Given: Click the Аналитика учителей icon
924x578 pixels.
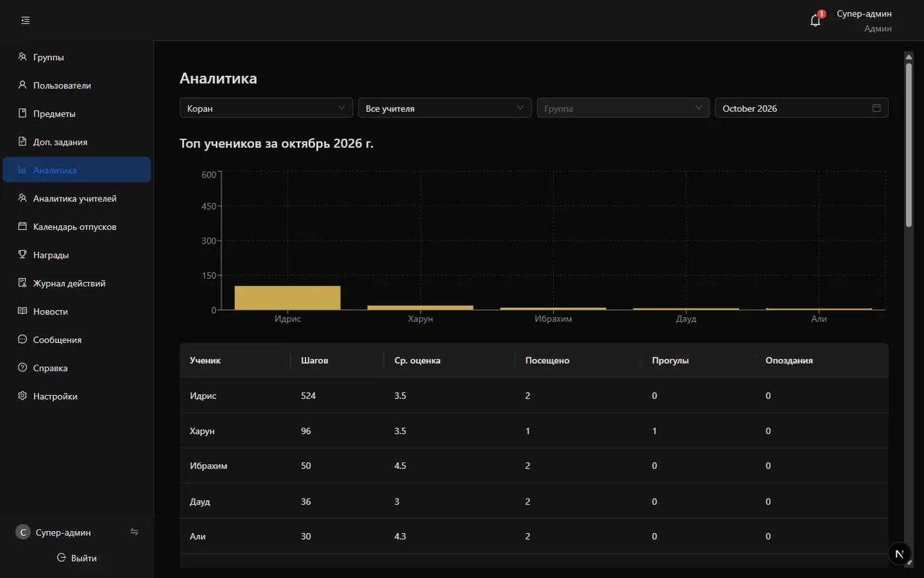Looking at the screenshot, I should [x=22, y=198].
